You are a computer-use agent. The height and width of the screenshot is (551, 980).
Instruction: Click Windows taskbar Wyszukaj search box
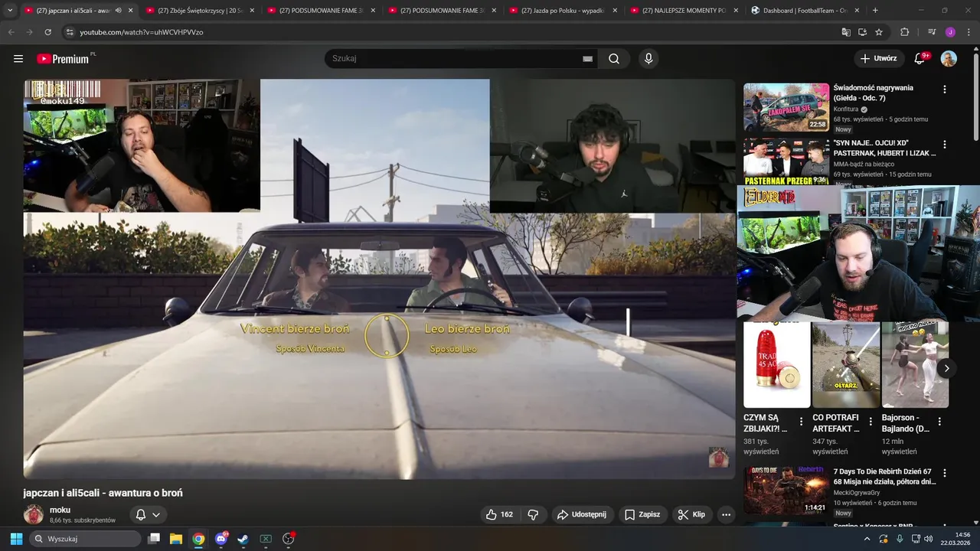(x=84, y=539)
